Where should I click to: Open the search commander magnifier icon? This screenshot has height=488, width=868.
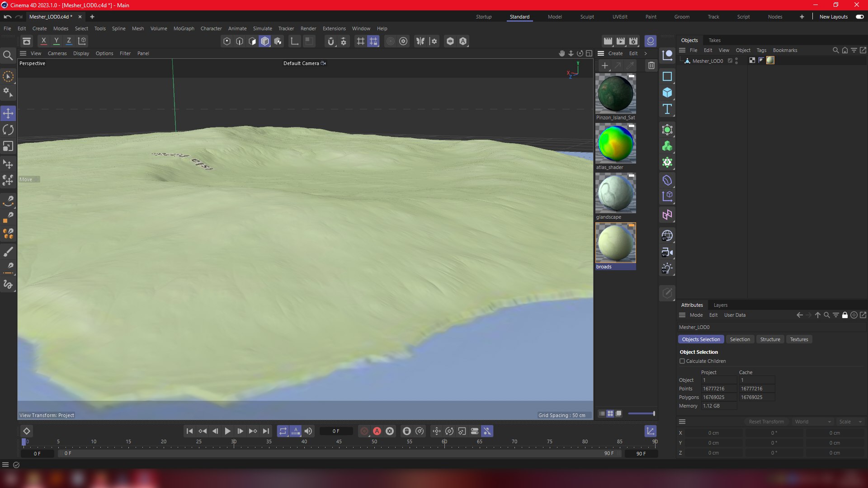pyautogui.click(x=8, y=56)
